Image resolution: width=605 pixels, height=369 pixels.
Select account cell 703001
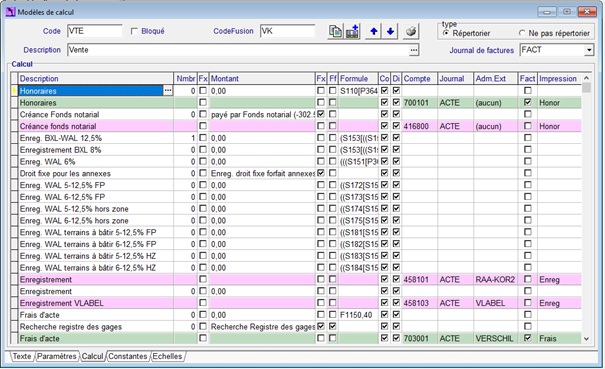tap(419, 339)
